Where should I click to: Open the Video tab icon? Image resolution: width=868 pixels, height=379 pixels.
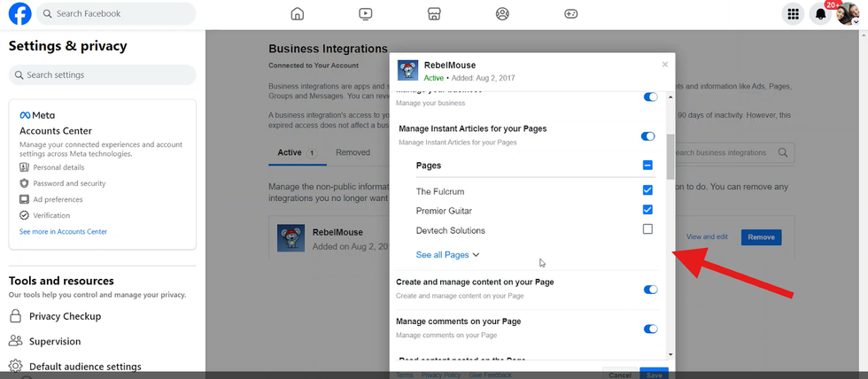click(x=366, y=13)
